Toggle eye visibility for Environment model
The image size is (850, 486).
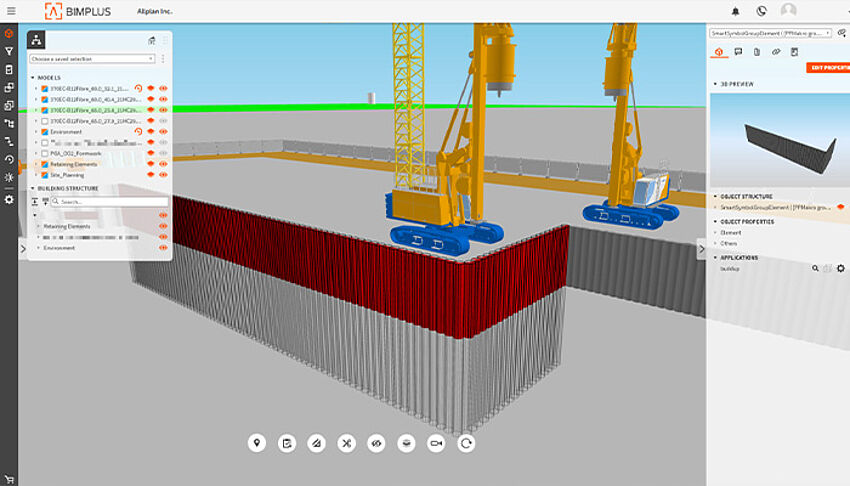pos(162,132)
